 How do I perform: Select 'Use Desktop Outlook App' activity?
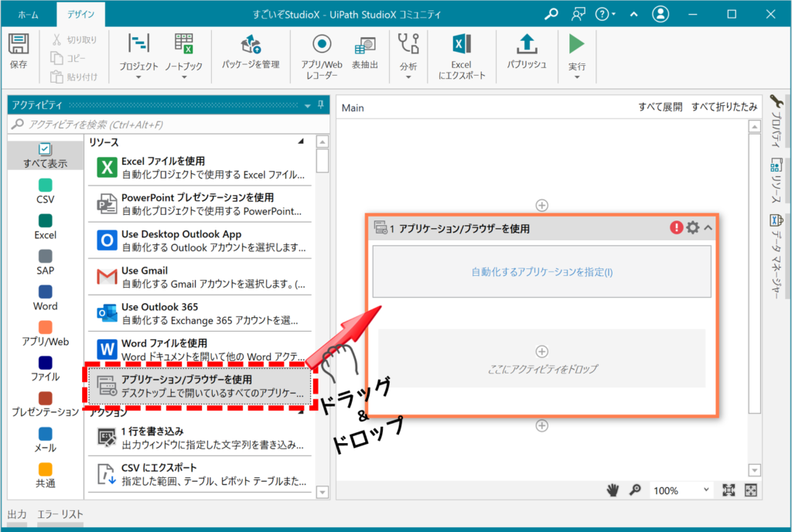[200, 240]
